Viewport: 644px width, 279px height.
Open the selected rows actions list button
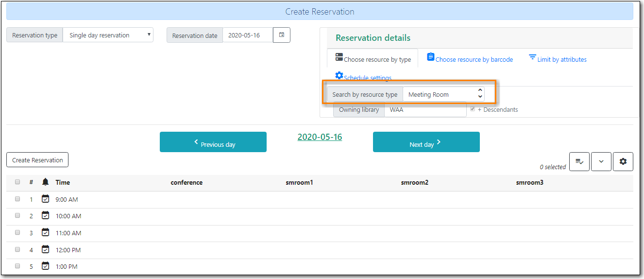(x=579, y=161)
